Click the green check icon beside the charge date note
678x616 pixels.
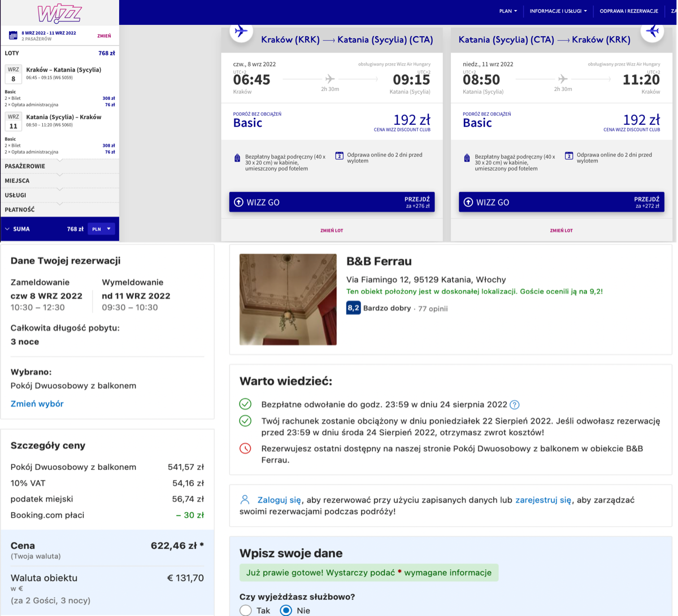point(245,421)
